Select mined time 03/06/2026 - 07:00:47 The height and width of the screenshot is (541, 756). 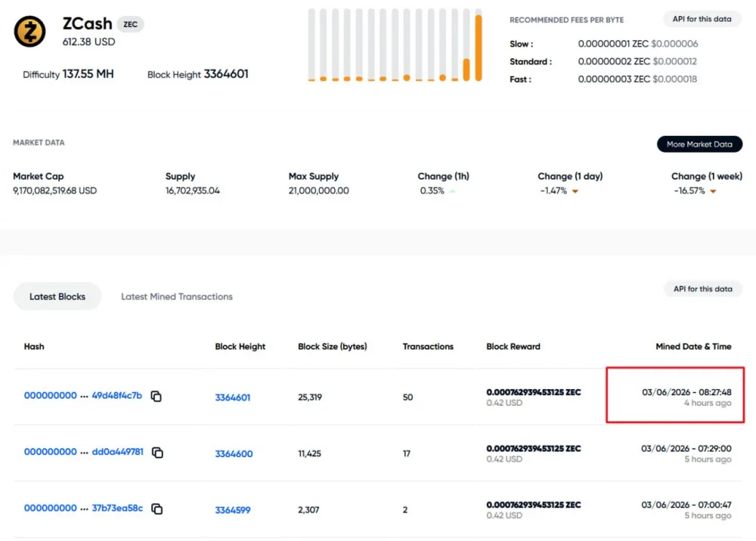686,505
